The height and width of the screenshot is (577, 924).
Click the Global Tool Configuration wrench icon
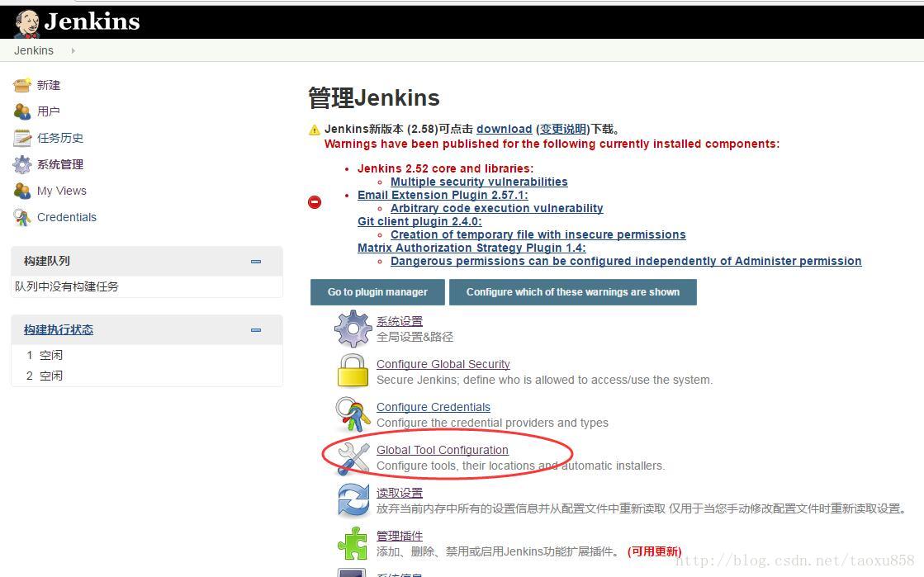point(353,458)
